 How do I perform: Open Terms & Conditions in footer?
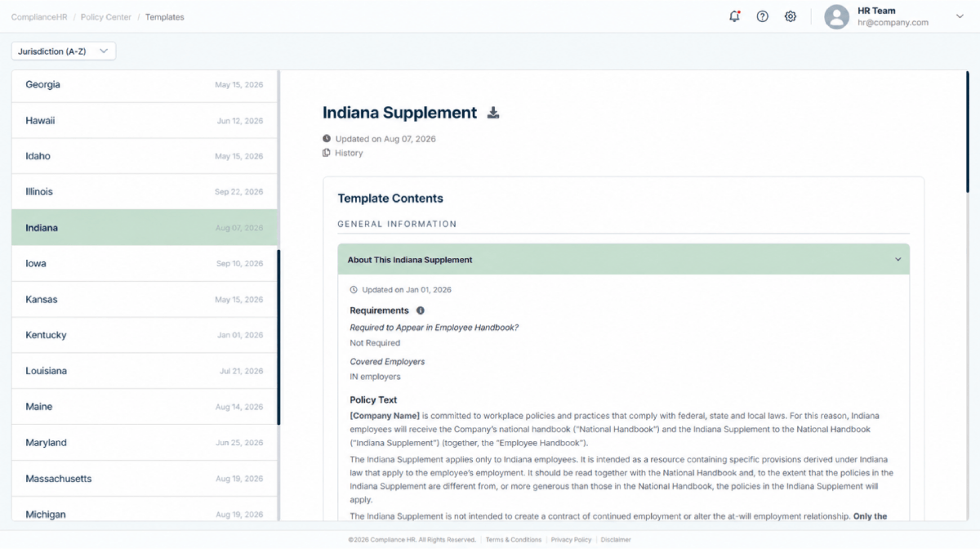514,540
